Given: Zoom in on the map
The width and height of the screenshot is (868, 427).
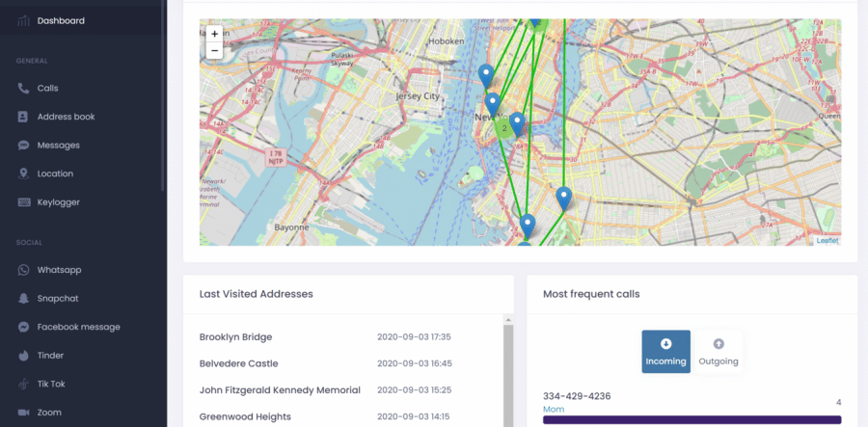Looking at the screenshot, I should pyautogui.click(x=214, y=34).
